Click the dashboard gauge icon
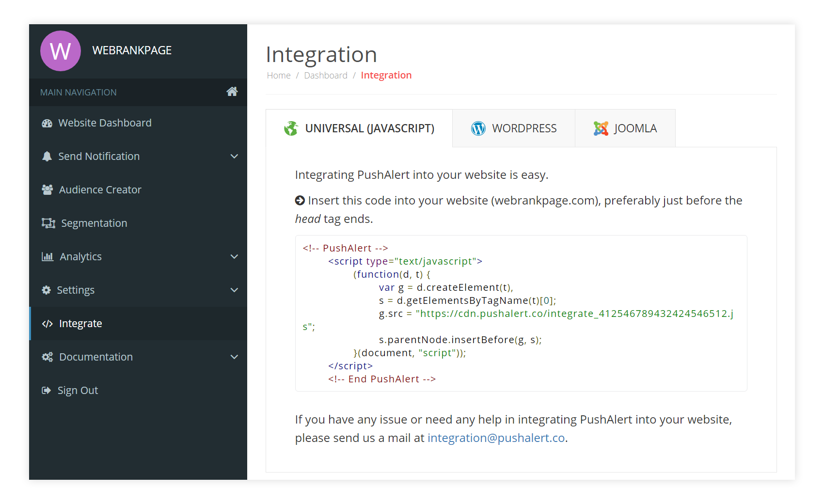The width and height of the screenshot is (824, 504). coord(47,123)
